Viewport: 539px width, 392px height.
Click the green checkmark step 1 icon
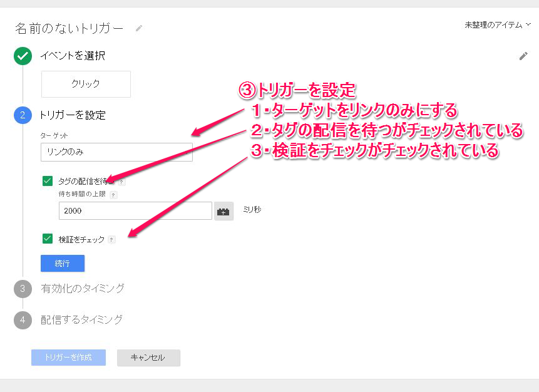pos(23,56)
